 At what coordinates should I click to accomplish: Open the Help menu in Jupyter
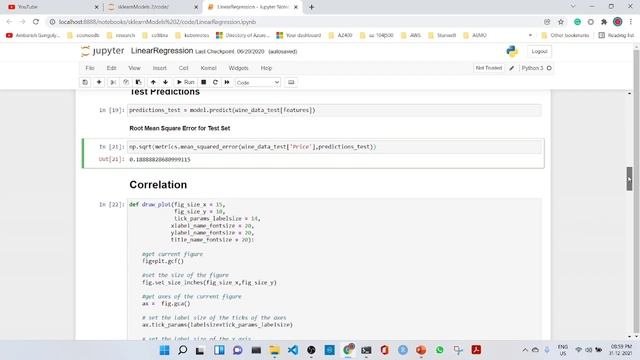266,68
